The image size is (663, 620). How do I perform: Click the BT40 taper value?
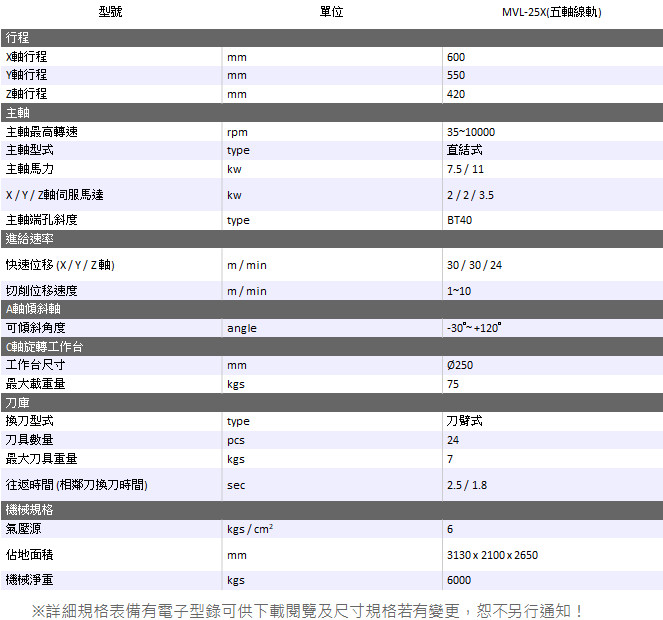point(459,220)
